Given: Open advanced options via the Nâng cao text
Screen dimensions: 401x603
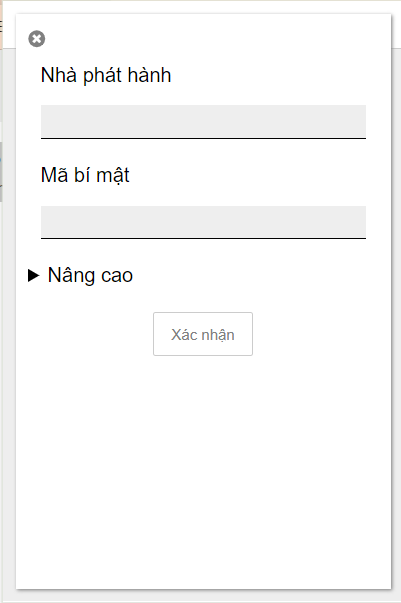Looking at the screenshot, I should click(x=90, y=275).
